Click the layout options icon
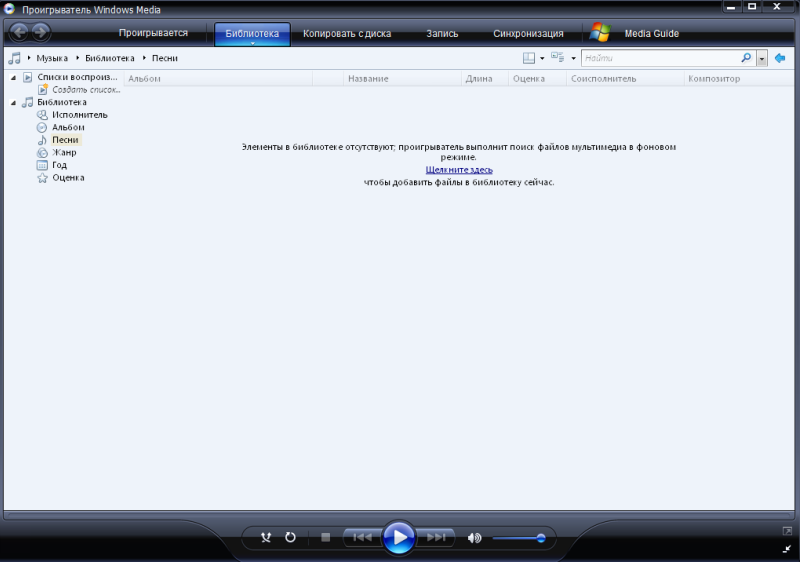This screenshot has height=562, width=800. click(529, 58)
